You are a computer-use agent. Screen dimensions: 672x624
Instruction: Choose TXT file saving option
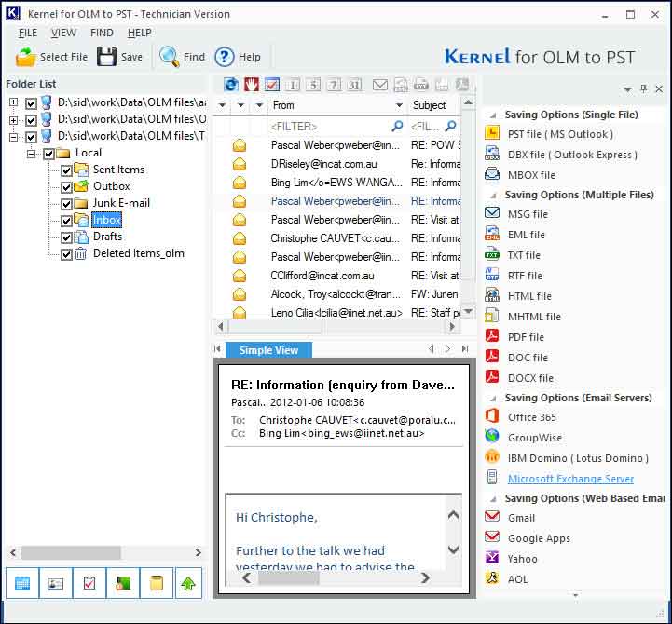[524, 255]
